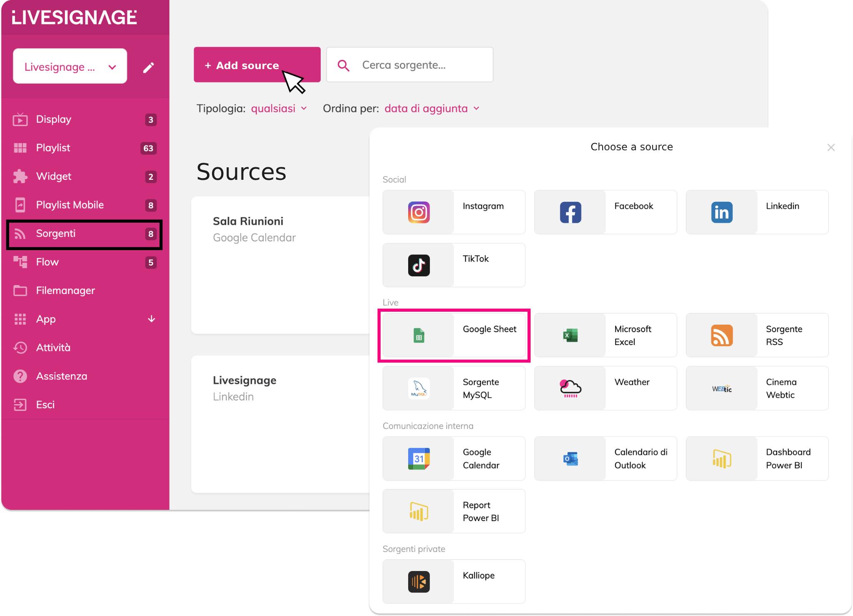Click the Report Power BI icon
This screenshot has height=616, width=853.
tap(419, 512)
